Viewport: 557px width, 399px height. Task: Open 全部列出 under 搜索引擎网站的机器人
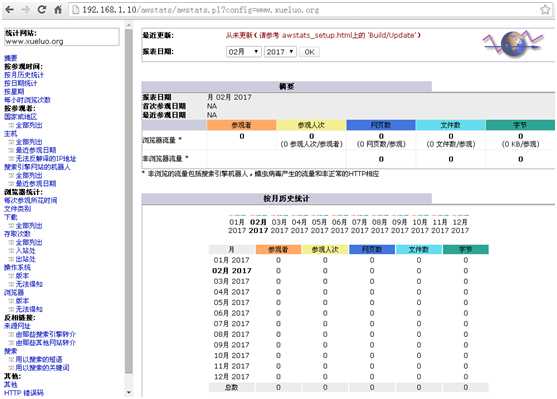pyautogui.click(x=29, y=175)
